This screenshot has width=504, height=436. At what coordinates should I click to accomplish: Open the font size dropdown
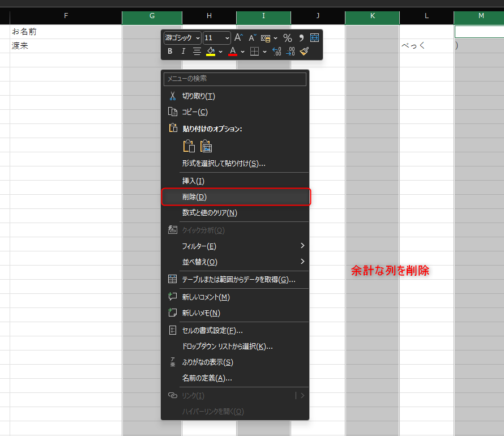tap(217, 38)
